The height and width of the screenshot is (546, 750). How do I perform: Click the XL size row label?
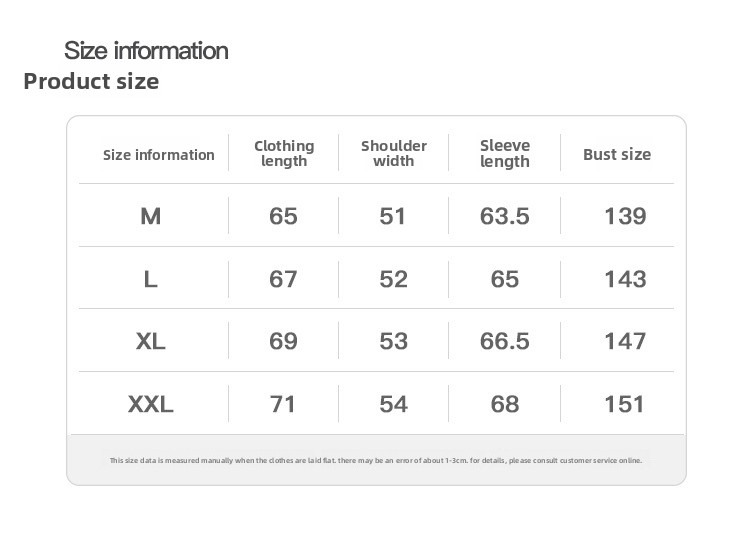coord(151,341)
